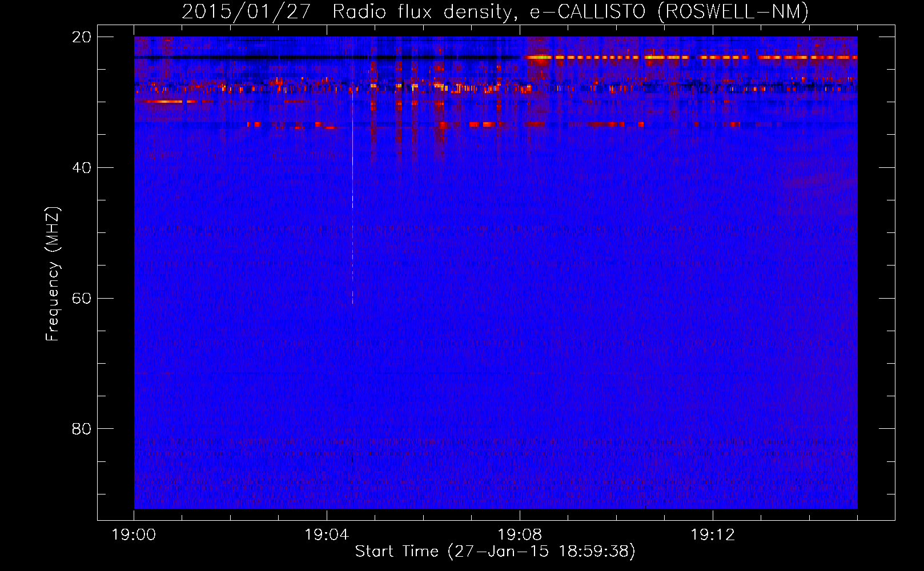This screenshot has height=571, width=924.
Task: Click the '80' frequency tick label
Action: click(82, 429)
